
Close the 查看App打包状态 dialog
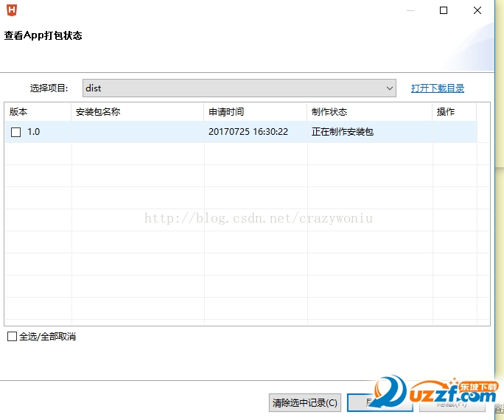(x=477, y=10)
